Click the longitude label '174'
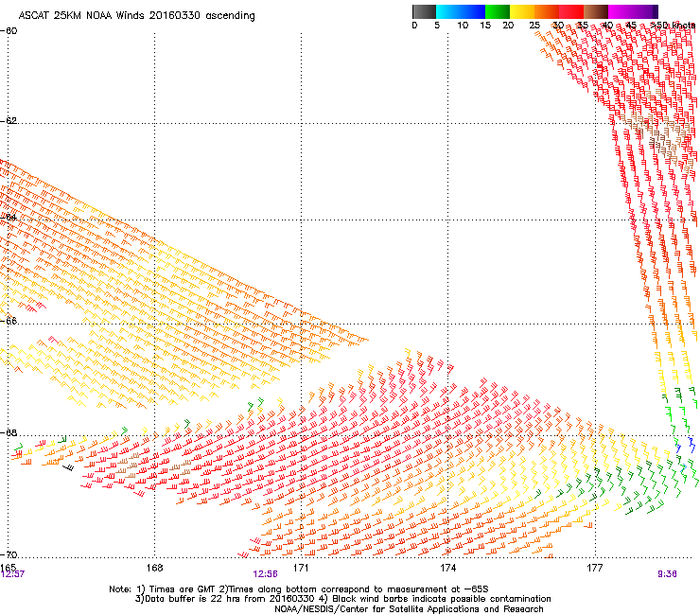This screenshot has height=615, width=700. click(447, 567)
